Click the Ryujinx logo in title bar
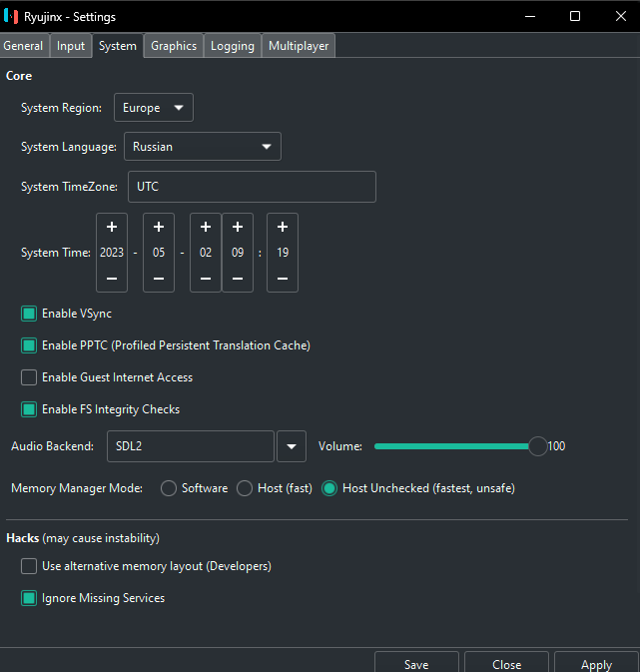Image resolution: width=640 pixels, height=672 pixels. (11, 16)
